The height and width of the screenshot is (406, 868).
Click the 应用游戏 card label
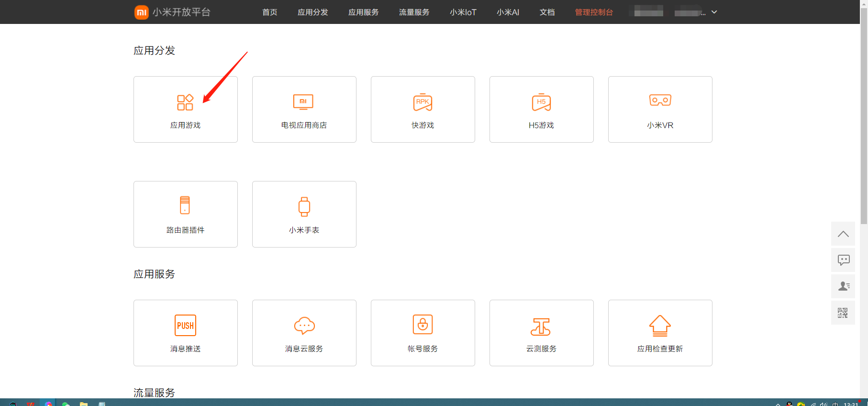pos(185,125)
